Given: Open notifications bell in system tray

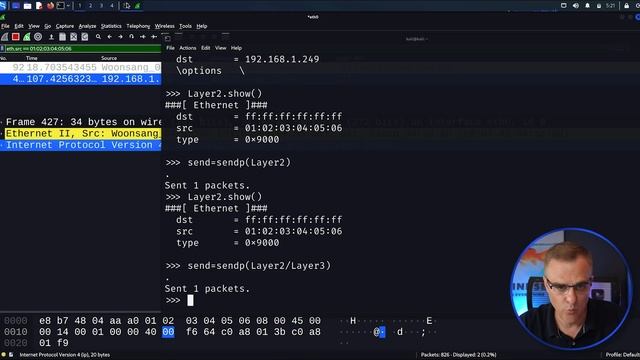Looking at the screenshot, I should pos(587,6).
